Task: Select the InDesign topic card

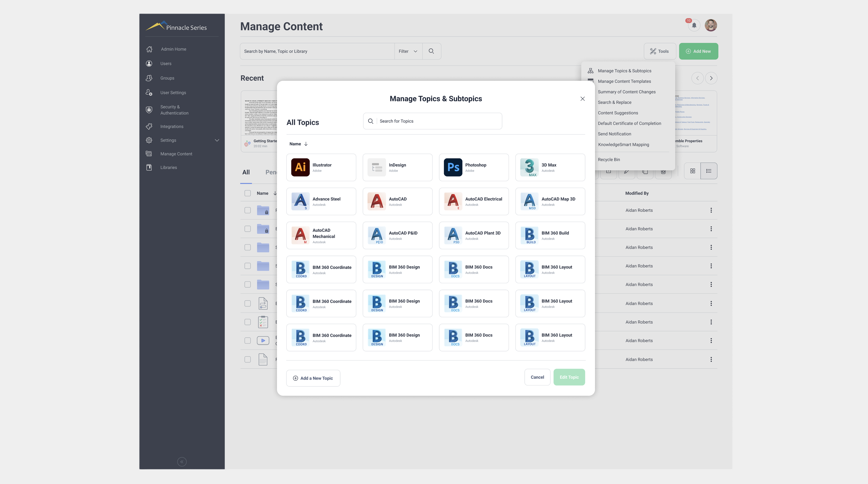Action: point(398,168)
